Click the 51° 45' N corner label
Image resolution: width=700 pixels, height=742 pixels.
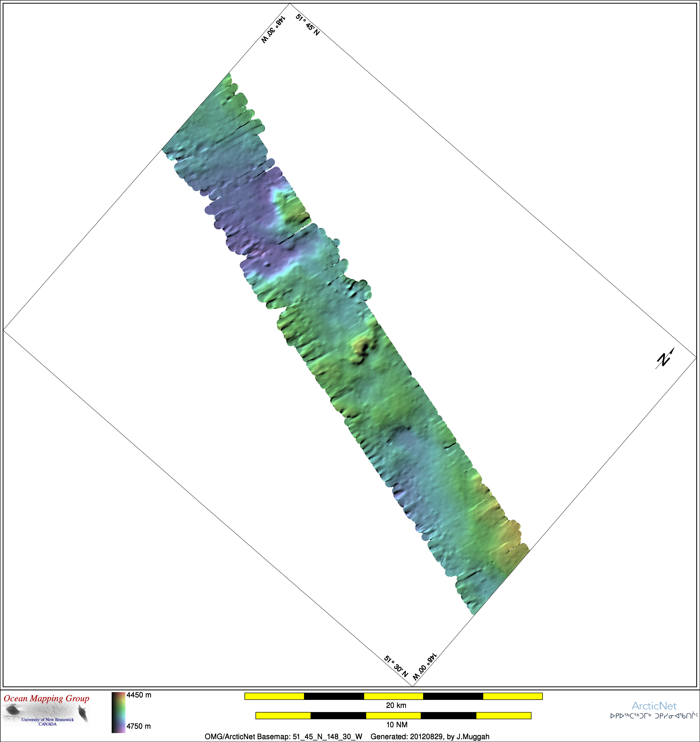[308, 25]
